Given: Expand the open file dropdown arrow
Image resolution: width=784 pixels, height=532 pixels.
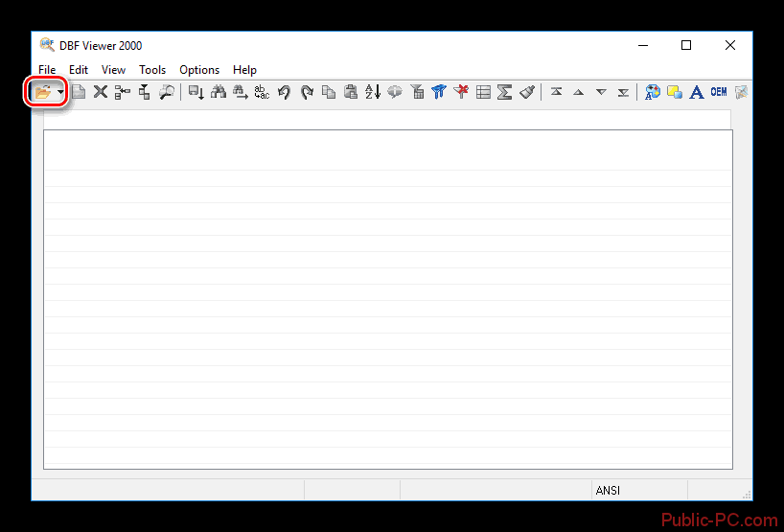Looking at the screenshot, I should [x=60, y=93].
